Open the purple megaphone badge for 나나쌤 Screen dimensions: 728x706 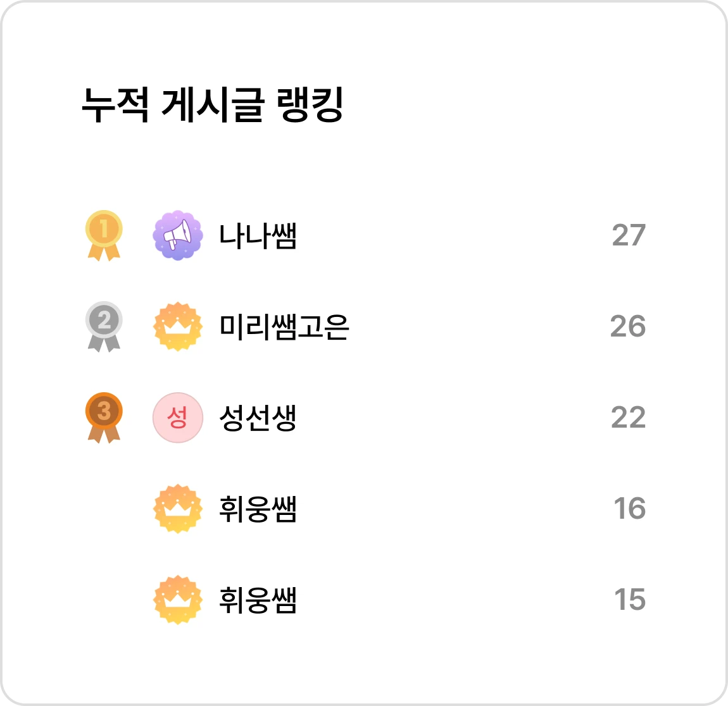click(x=178, y=235)
